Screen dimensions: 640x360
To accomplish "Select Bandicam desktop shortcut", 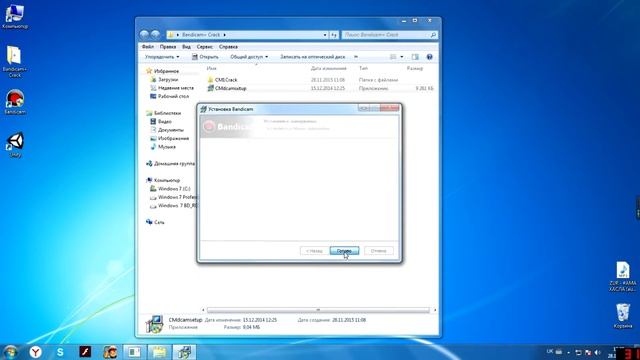I will [x=15, y=102].
